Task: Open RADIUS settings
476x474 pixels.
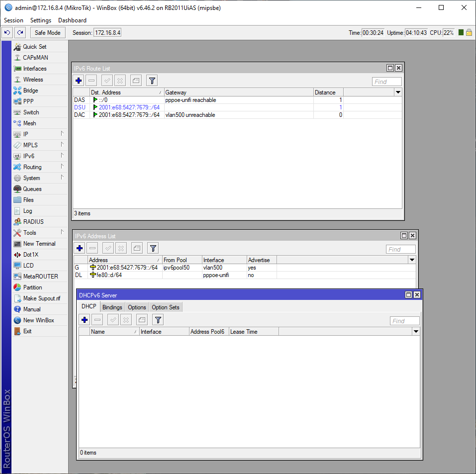Action: [39, 222]
